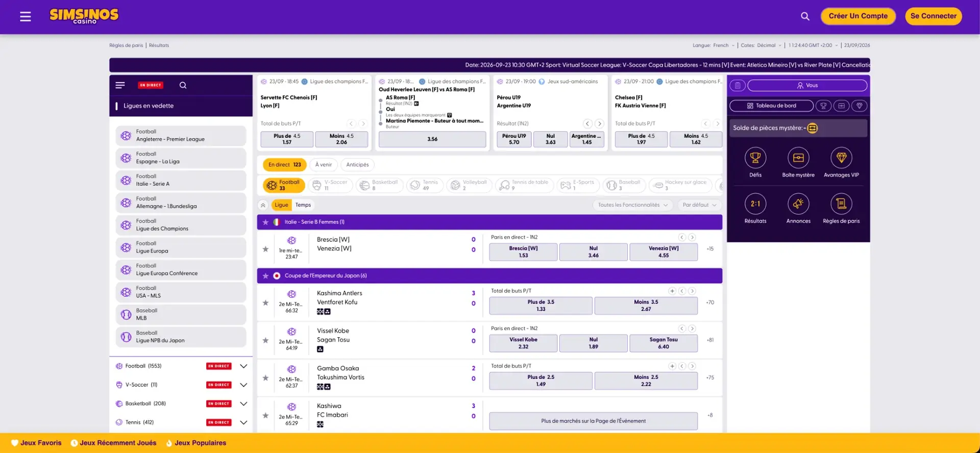
Task: Select the En direct 123 tab
Action: (x=285, y=165)
